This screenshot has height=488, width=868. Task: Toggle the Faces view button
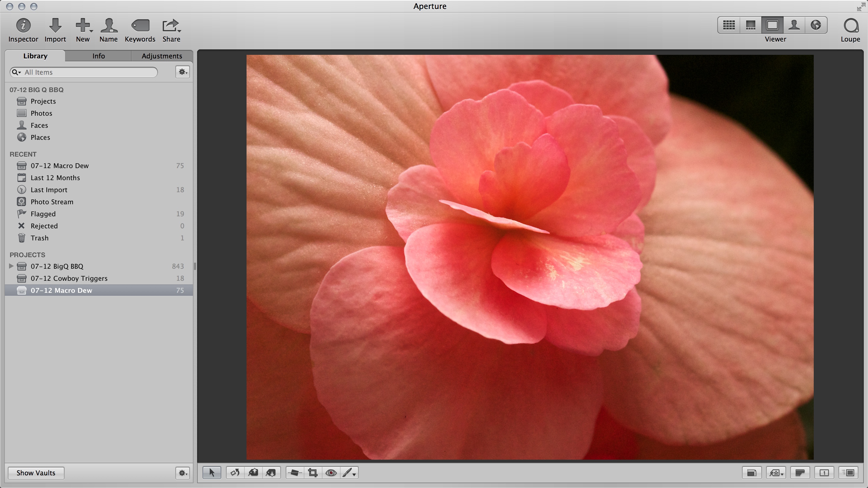point(794,25)
